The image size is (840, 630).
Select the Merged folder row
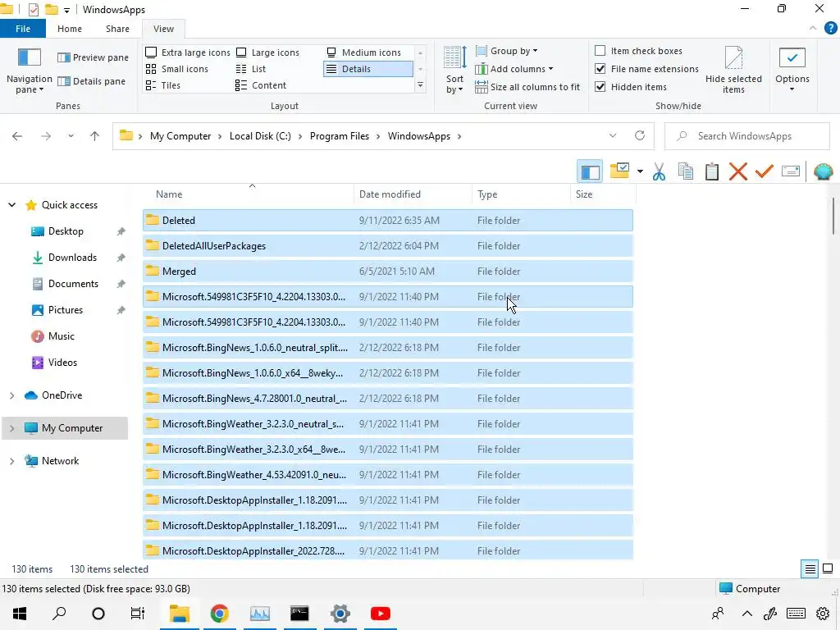click(388, 271)
